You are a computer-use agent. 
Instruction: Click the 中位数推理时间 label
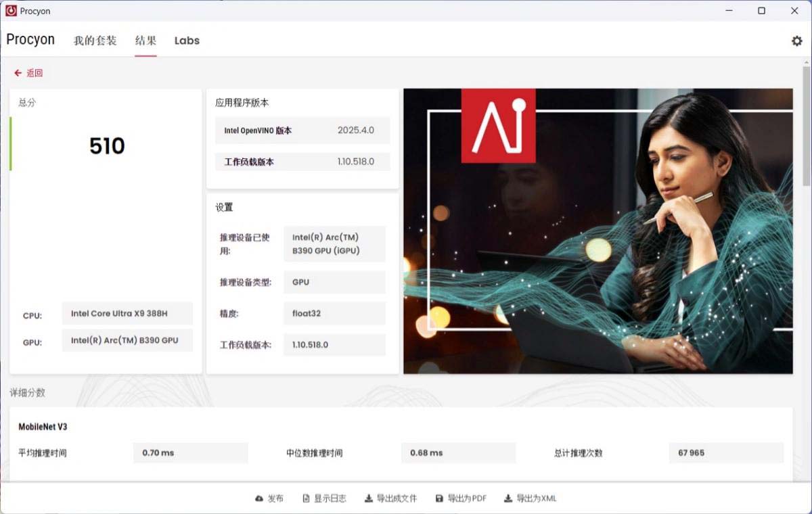[315, 453]
